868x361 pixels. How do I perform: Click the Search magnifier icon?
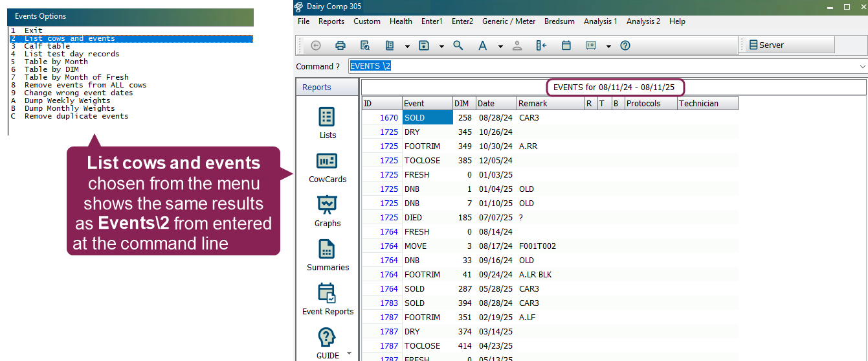click(458, 45)
